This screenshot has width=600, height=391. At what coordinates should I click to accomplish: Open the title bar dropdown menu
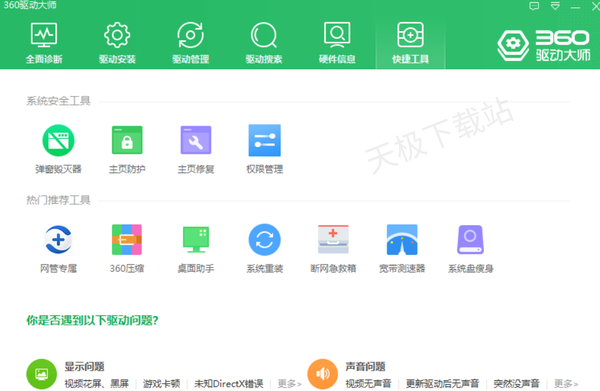555,6
